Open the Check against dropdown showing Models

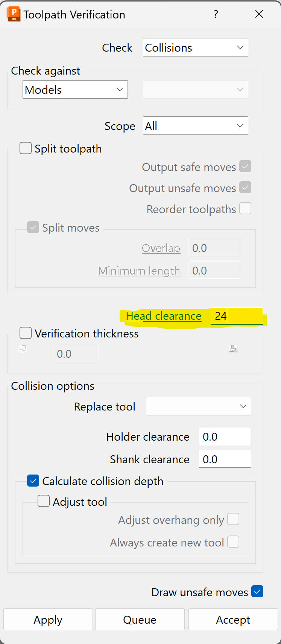click(75, 89)
